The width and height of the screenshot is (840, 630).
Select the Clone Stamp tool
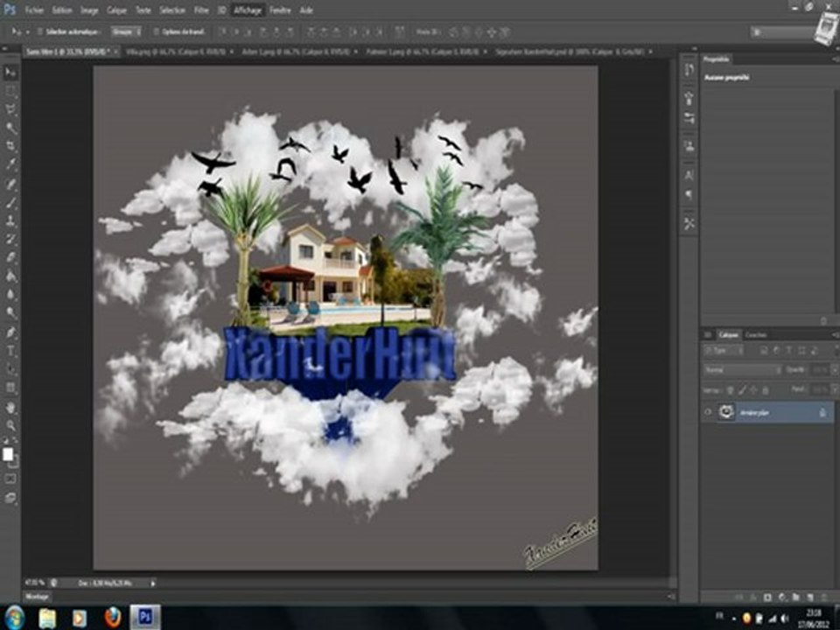click(x=10, y=220)
